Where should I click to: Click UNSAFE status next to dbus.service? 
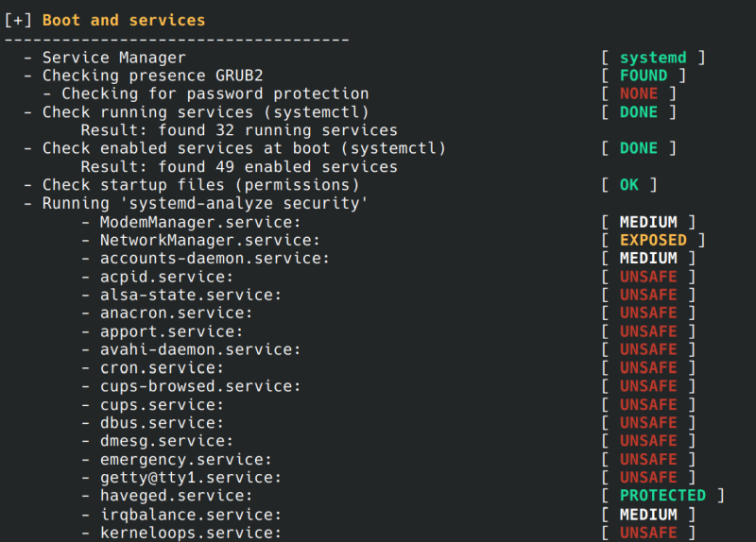(648, 423)
